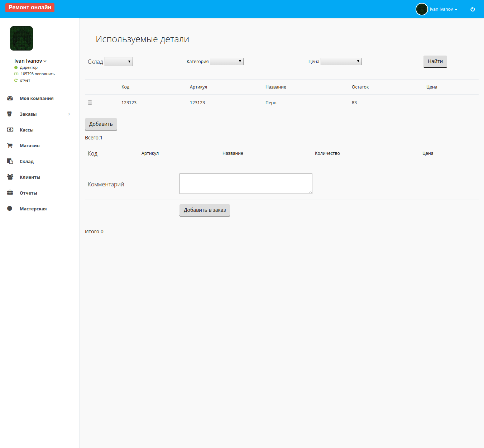Click the remaining stock value 83
The height and width of the screenshot is (448, 484).
click(x=354, y=103)
